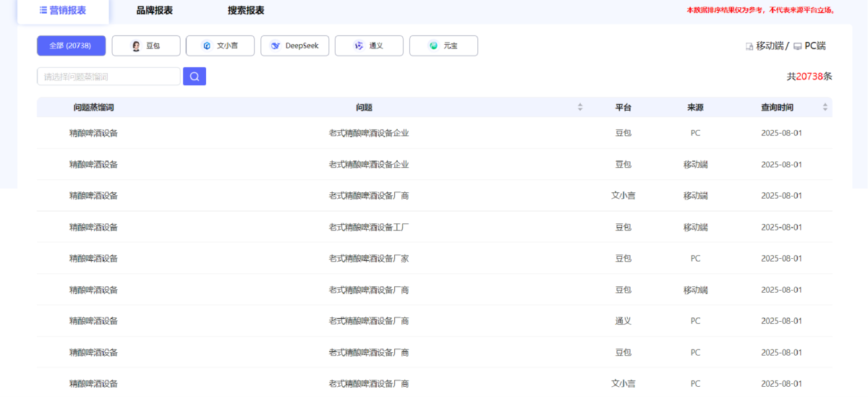The height and width of the screenshot is (397, 868).
Task: Choose the 通义 platform filter
Action: tap(369, 46)
